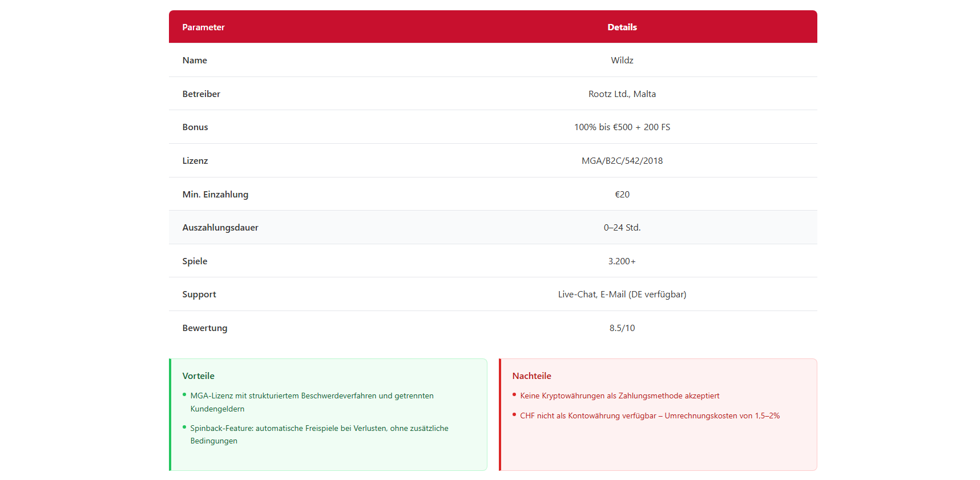Click the Betreiber row label

pos(201,94)
